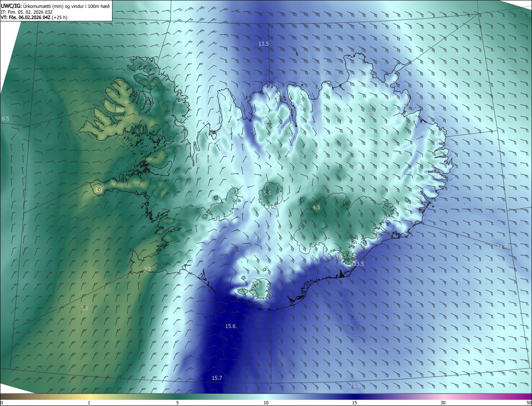Image resolution: width=532 pixels, height=406 pixels.
Task: Click the yellow segment of the colour scale
Action: pyautogui.click(x=89, y=396)
